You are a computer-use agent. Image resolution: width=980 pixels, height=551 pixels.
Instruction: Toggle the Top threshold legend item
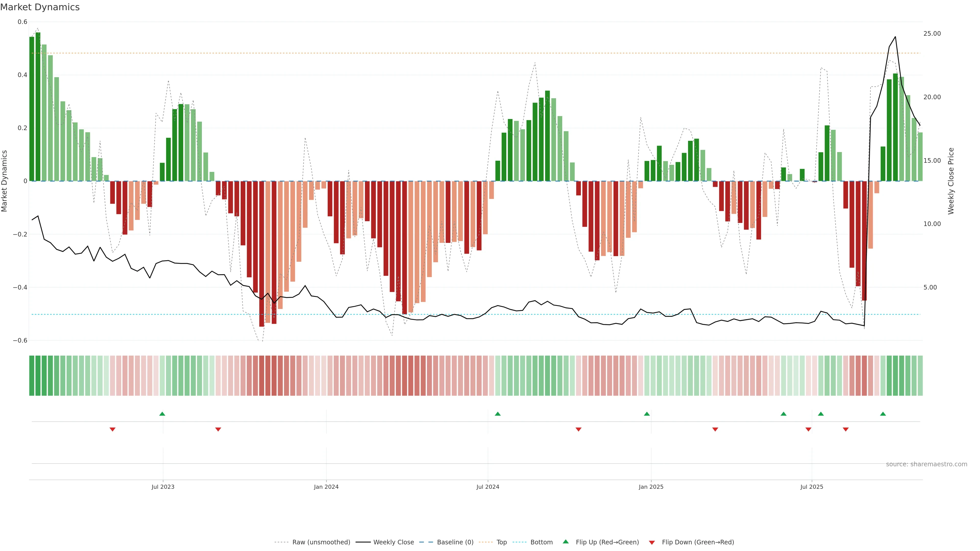coord(501,542)
